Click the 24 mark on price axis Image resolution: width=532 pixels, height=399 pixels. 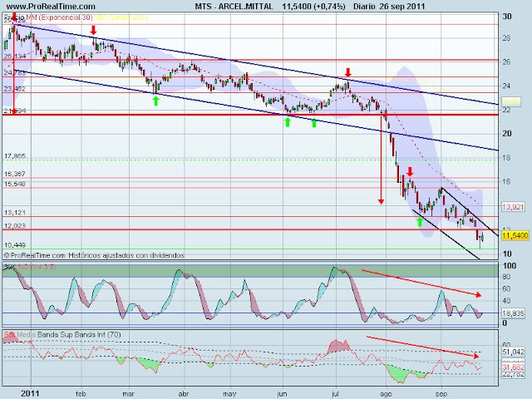point(506,86)
